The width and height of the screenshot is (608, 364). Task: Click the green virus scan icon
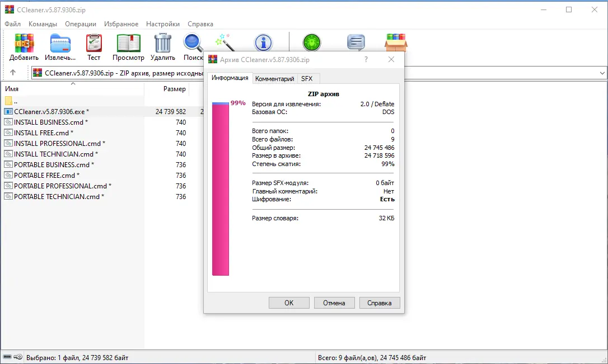point(312,42)
